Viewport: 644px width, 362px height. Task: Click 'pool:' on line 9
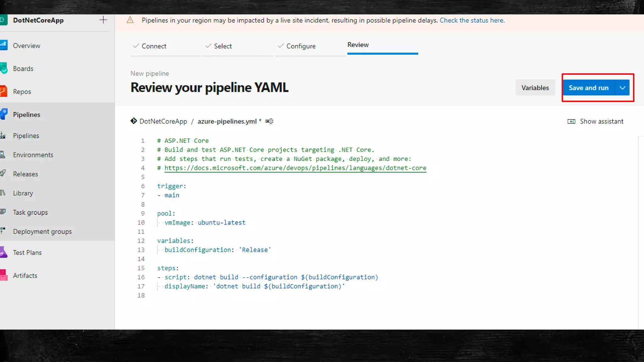(x=166, y=213)
